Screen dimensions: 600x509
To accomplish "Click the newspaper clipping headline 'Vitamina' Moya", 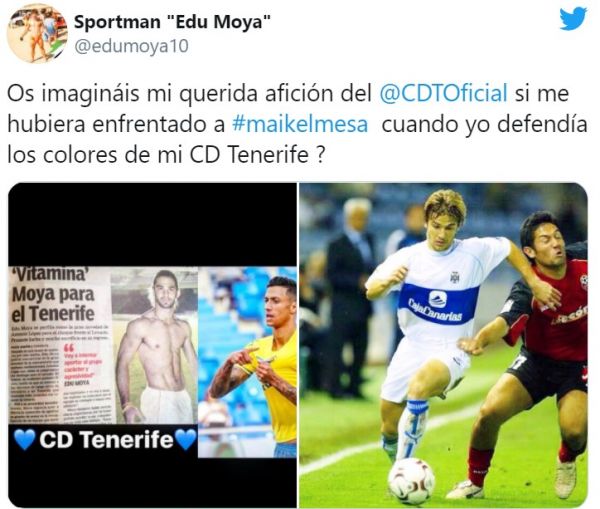I will 53,295.
